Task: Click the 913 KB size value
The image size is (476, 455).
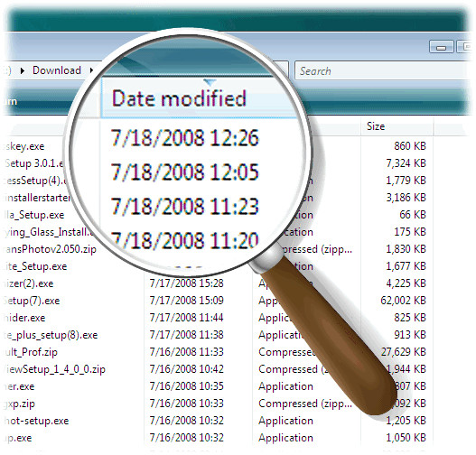Action: click(x=410, y=335)
